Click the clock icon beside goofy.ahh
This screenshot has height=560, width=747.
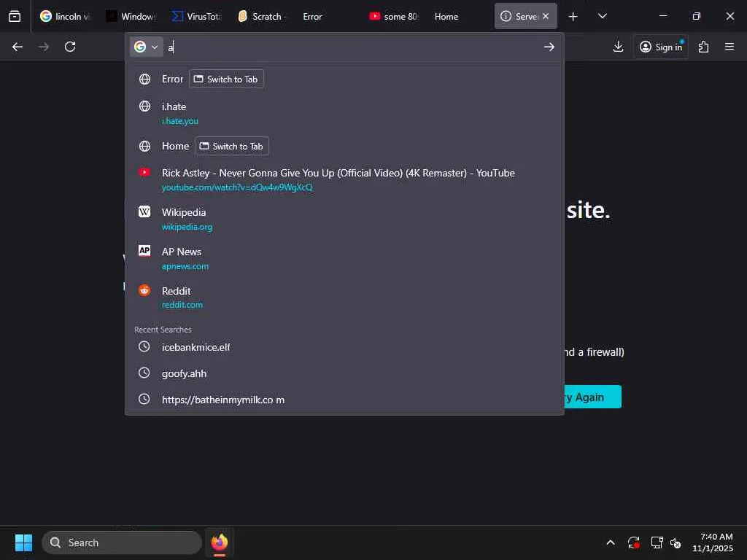(x=144, y=373)
